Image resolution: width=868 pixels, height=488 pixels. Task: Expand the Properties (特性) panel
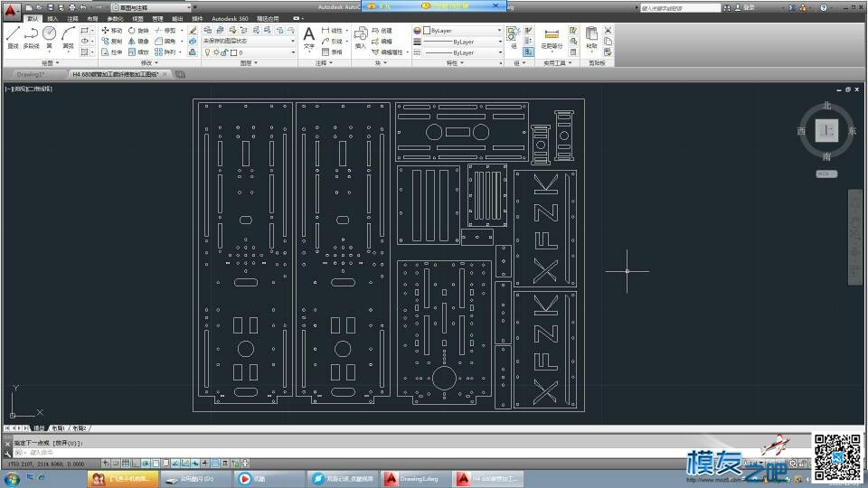[455, 63]
